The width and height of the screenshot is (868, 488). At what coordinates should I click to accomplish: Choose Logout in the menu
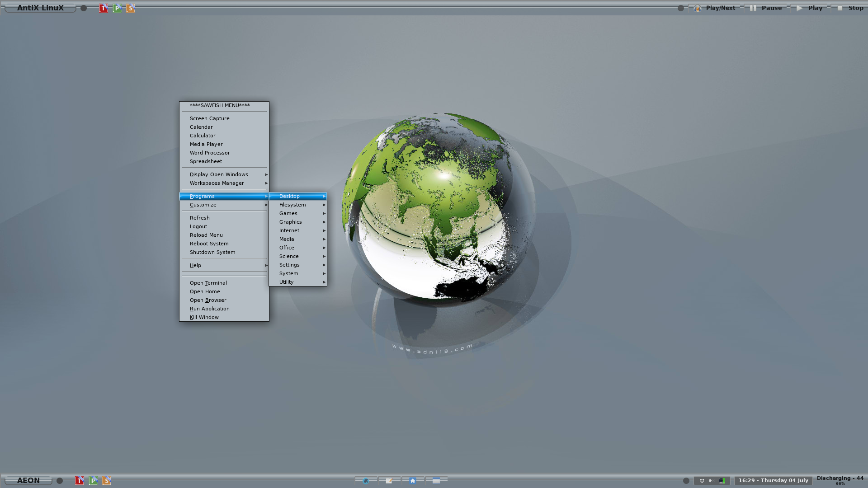pos(224,226)
